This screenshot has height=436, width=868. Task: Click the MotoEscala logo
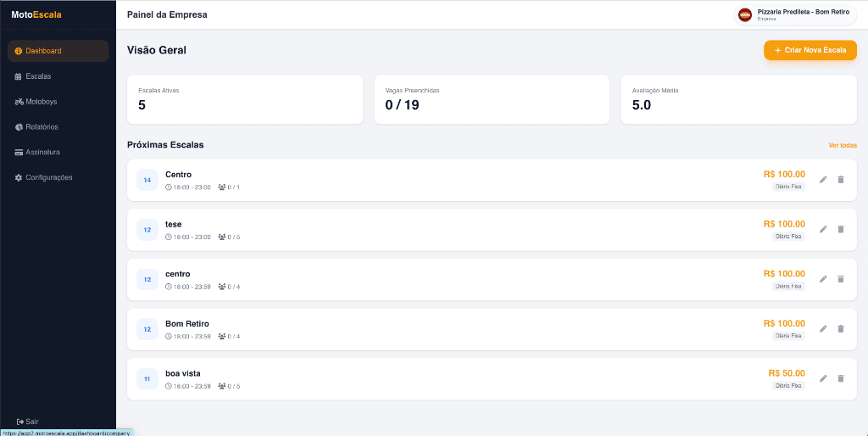pos(36,14)
